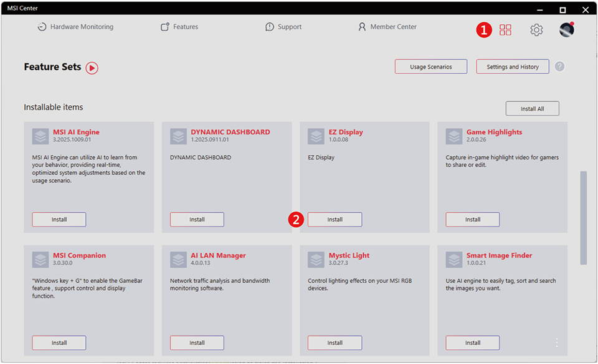Go to the Support tab

283,27
